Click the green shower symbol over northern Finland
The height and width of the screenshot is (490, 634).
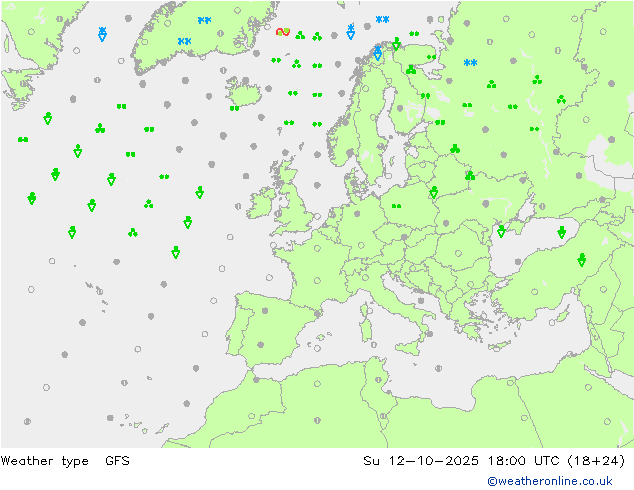pos(396,44)
